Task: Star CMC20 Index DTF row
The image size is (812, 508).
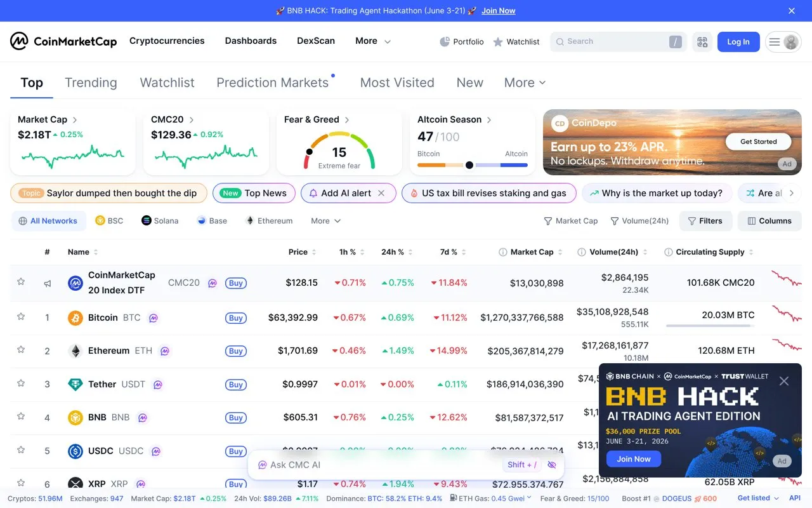Action: click(21, 281)
